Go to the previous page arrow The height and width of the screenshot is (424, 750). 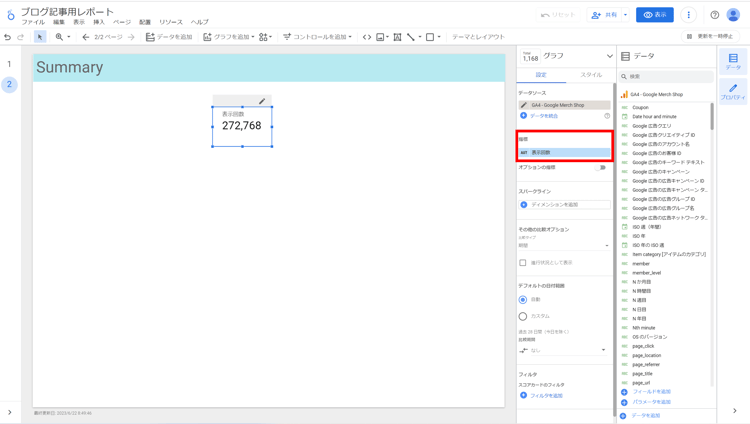click(x=86, y=37)
